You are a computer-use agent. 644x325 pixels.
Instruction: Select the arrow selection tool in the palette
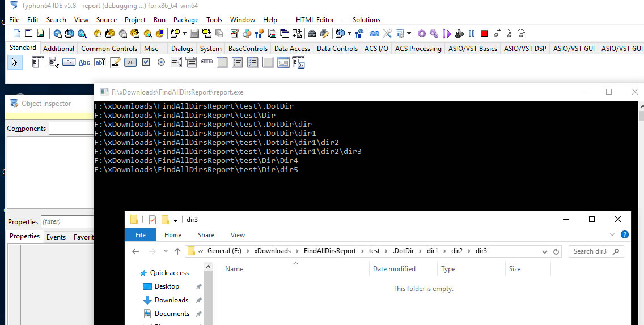point(15,62)
